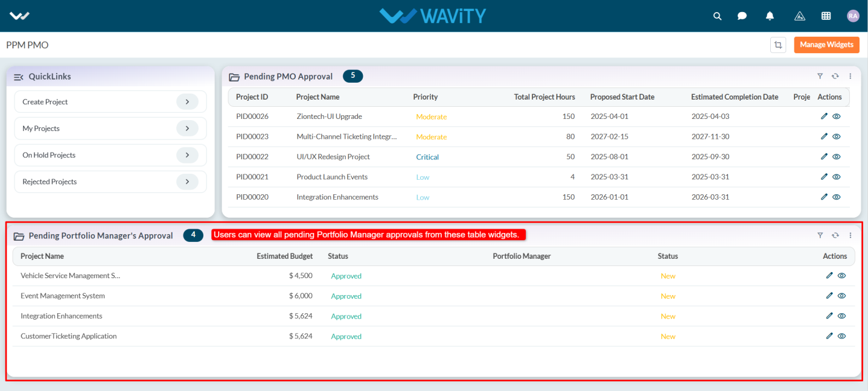Viewport: 868px width, 391px height.
Task: Open the apps grid icon
Action: click(x=826, y=16)
